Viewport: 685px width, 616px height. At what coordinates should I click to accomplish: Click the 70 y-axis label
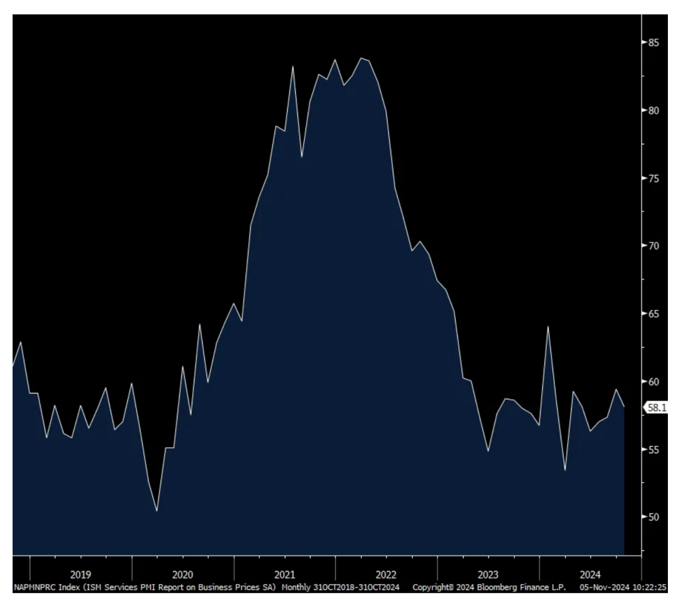[654, 246]
